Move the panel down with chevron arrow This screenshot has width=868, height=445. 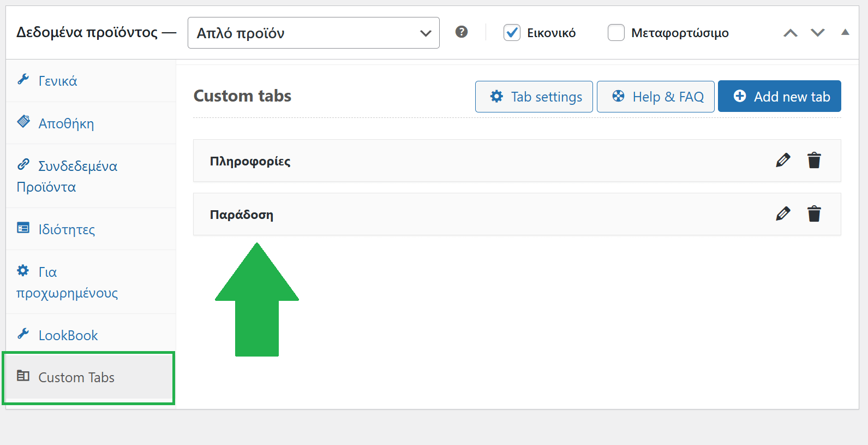(817, 33)
